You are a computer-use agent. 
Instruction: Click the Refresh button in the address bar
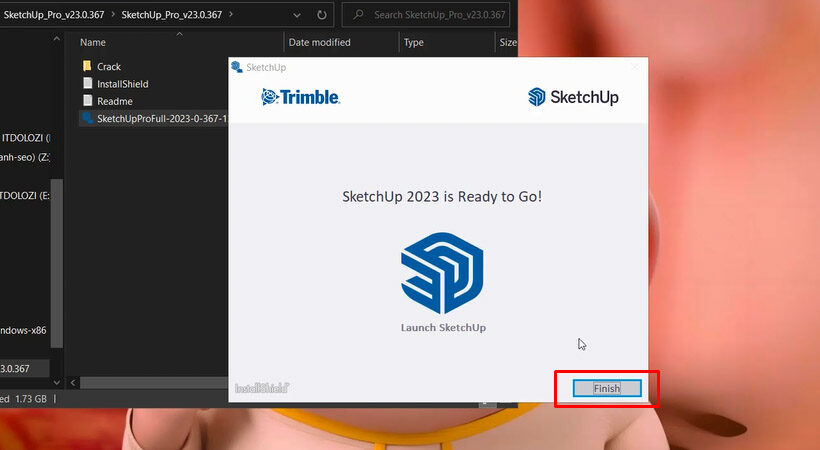(x=321, y=15)
